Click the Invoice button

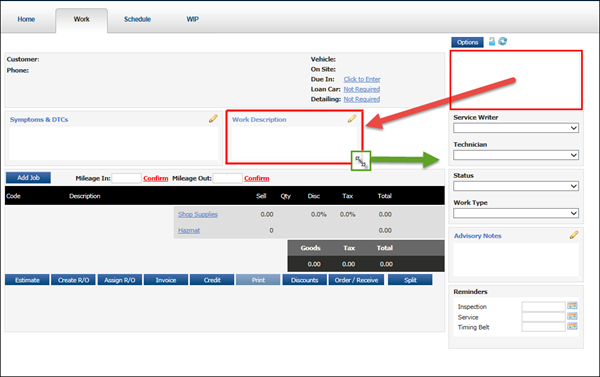point(166,280)
